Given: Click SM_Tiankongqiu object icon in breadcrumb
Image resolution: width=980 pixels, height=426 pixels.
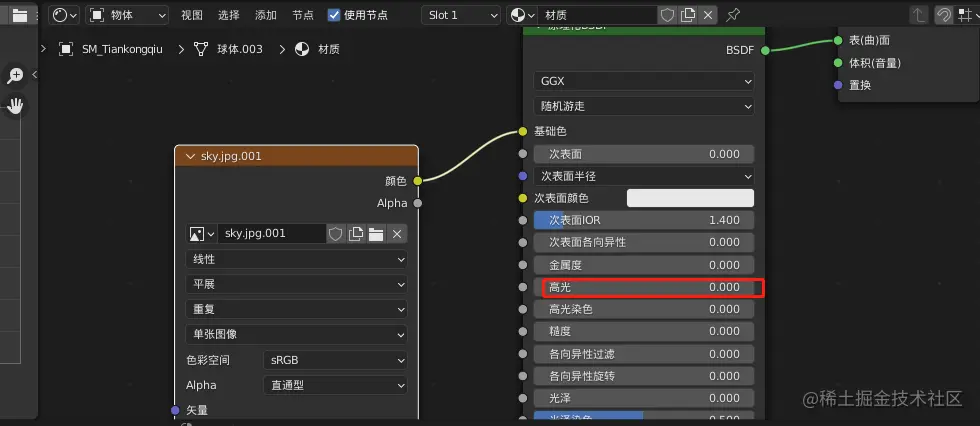Looking at the screenshot, I should coord(66,49).
